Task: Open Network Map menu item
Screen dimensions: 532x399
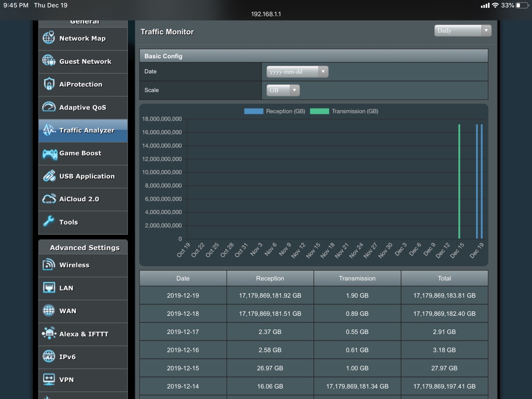Action: click(x=83, y=38)
